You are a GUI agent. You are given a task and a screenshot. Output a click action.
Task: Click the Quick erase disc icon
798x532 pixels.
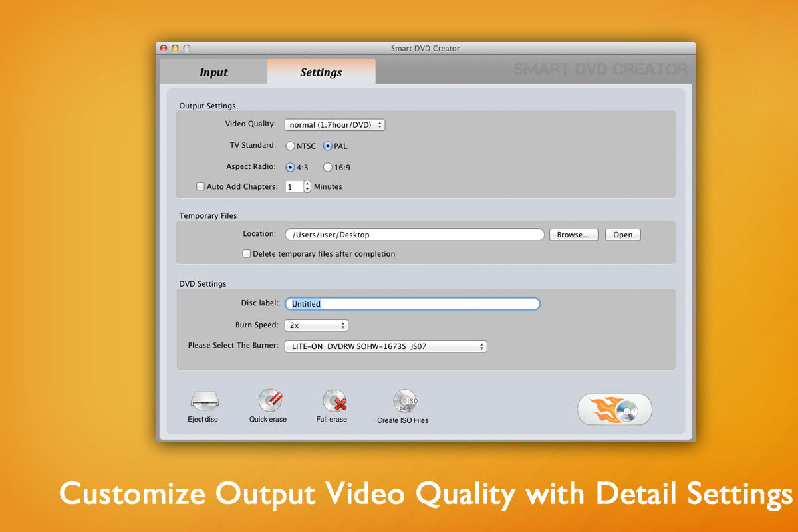pos(270,401)
